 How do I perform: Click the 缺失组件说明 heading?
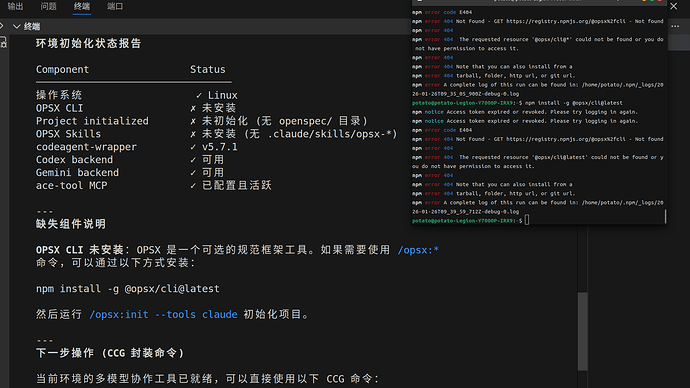(71, 224)
